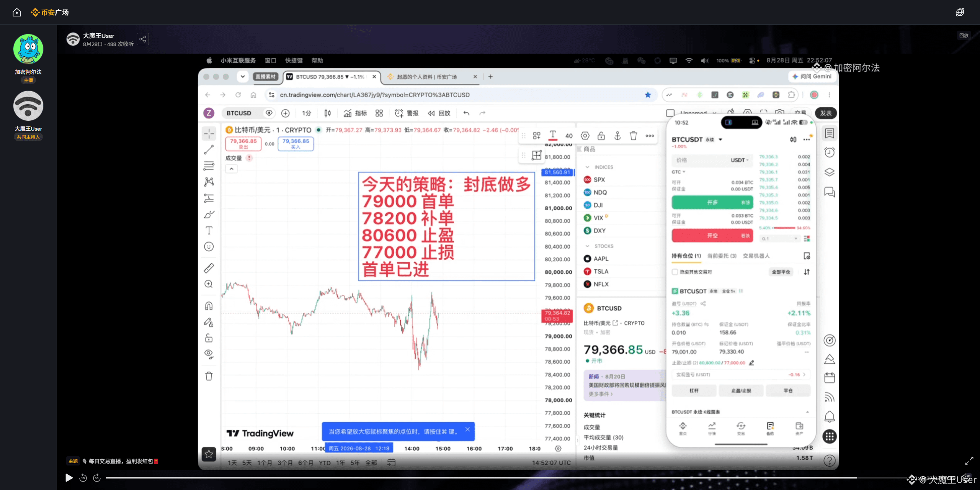Select the 持有仓位 (1) tab
The image size is (980, 490).
coord(686,256)
